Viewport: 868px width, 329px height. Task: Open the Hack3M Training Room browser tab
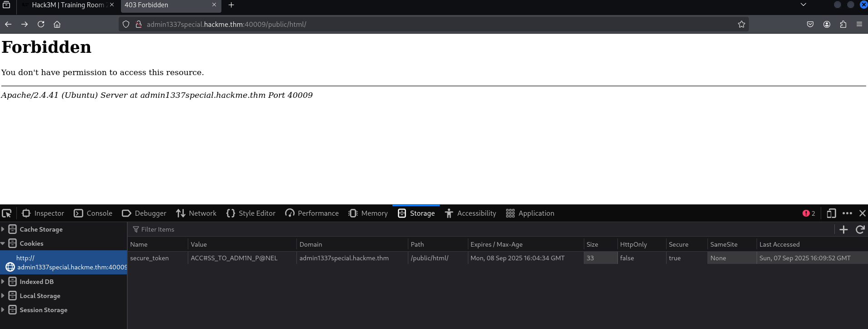click(67, 5)
